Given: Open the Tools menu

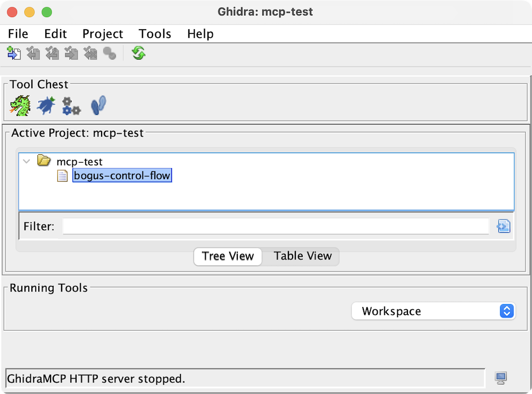Looking at the screenshot, I should pos(155,34).
